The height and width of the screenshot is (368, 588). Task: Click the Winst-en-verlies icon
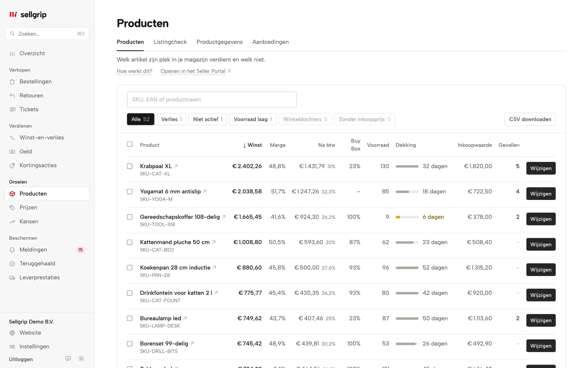point(12,138)
